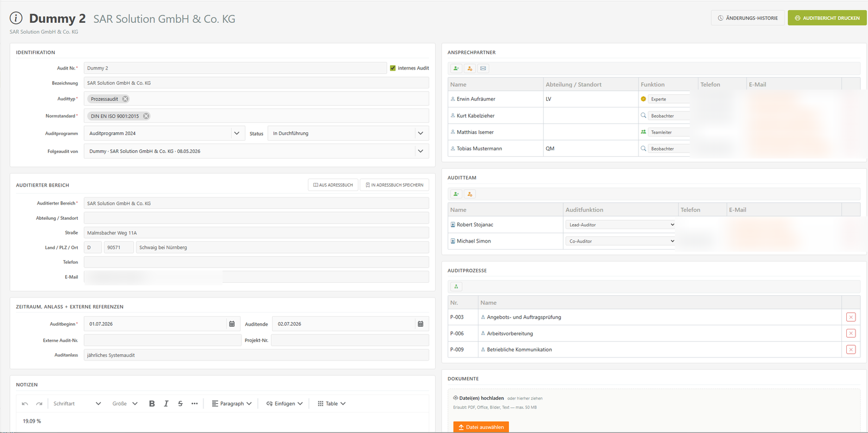Remove the Prozessaudit tag
868x433 pixels.
[x=125, y=99]
